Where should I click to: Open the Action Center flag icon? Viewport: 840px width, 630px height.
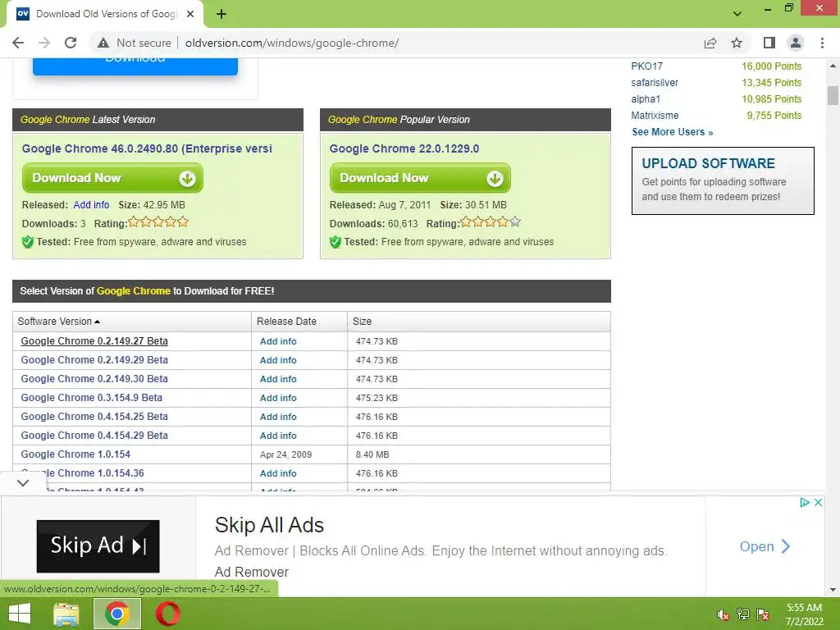[763, 614]
